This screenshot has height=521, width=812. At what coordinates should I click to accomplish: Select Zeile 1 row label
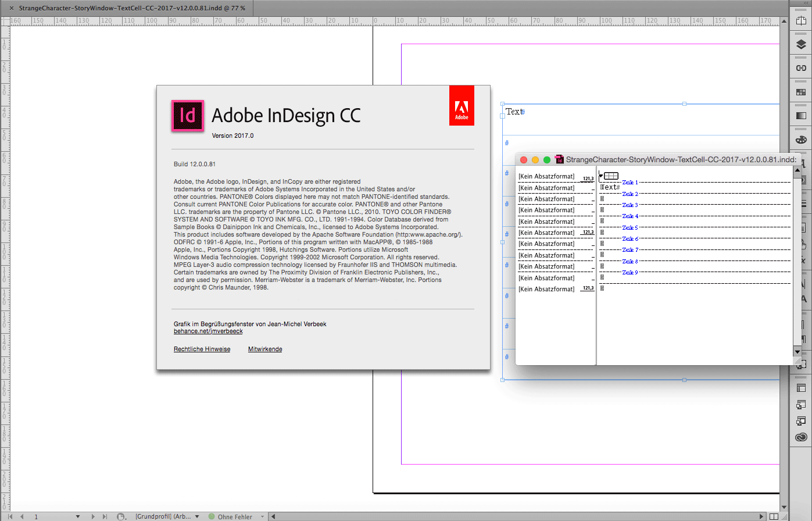point(629,182)
